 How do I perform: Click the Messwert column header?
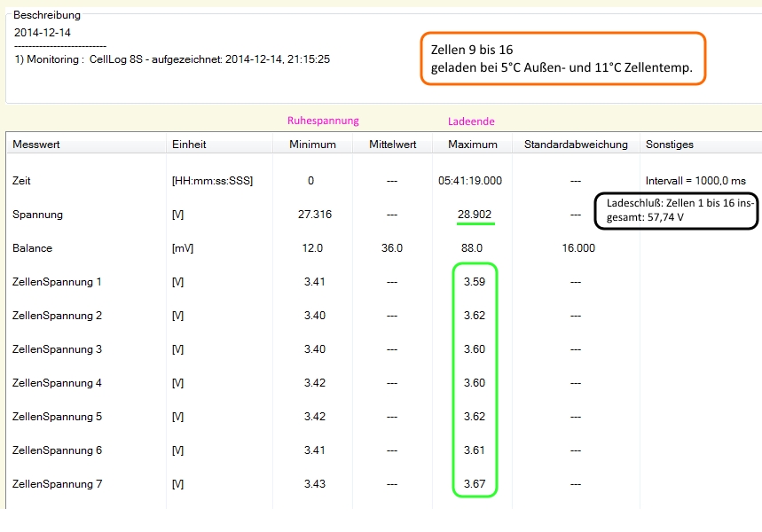click(36, 145)
